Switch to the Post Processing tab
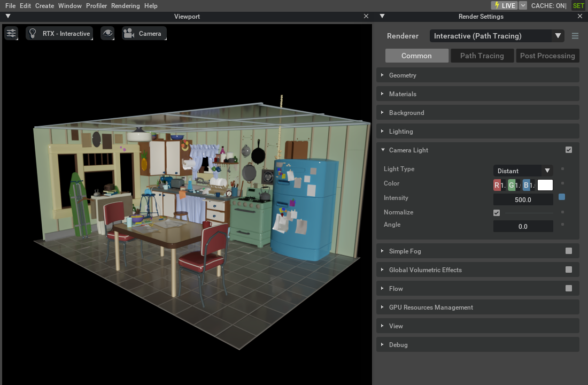Image resolution: width=588 pixels, height=385 pixels. [x=547, y=56]
